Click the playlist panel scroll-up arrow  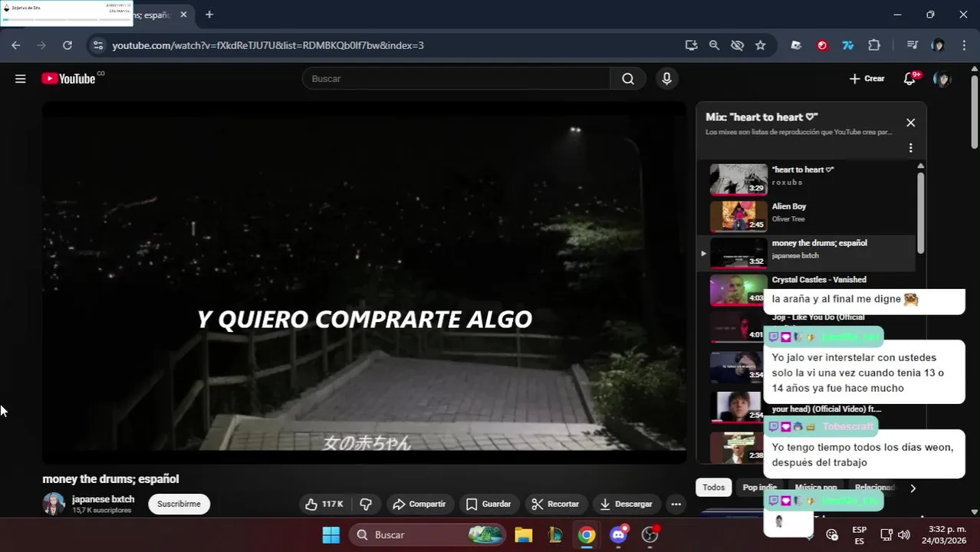920,166
